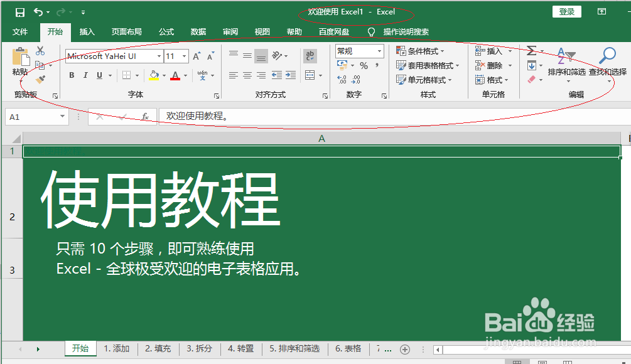Click the Clear eraser icon

[532, 80]
